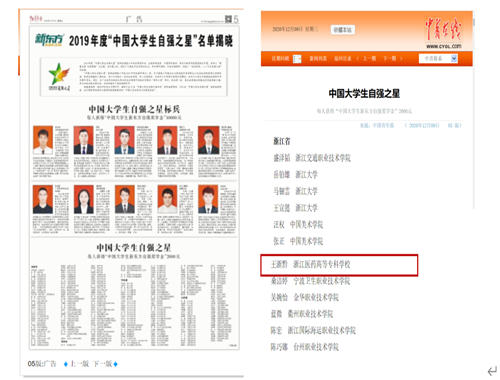Click the 浙江交通职业技术学院 row
Viewport: 500px width, 380px height.
(312, 158)
